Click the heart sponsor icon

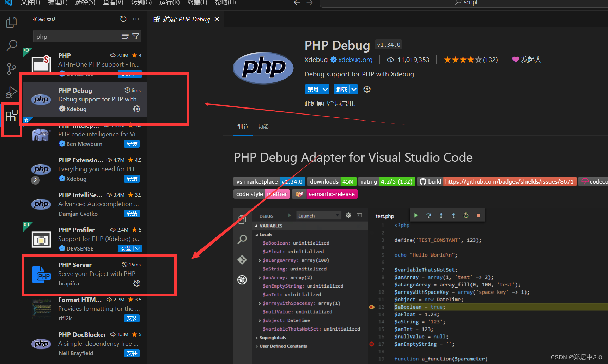pyautogui.click(x=516, y=60)
